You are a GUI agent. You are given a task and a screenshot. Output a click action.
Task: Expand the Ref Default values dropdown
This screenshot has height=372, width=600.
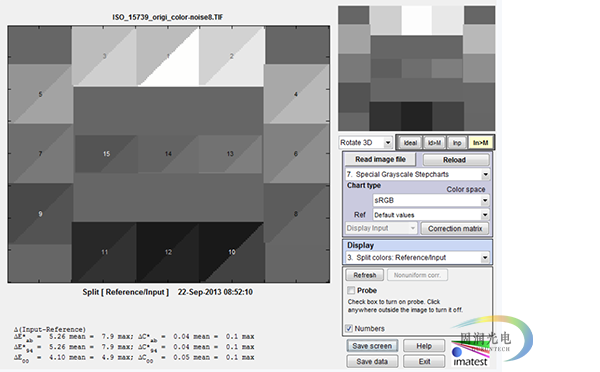(431, 215)
